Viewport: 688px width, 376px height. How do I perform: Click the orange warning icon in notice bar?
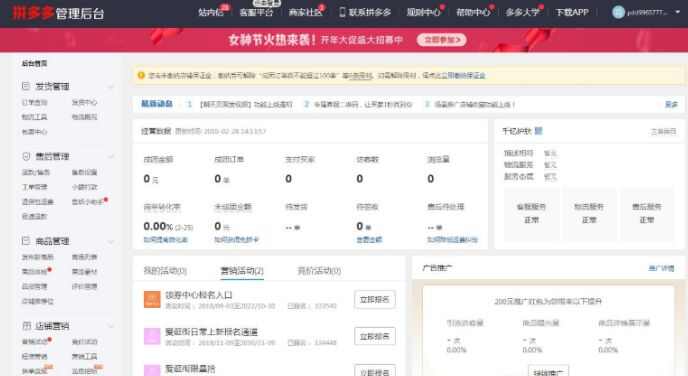pyautogui.click(x=141, y=75)
